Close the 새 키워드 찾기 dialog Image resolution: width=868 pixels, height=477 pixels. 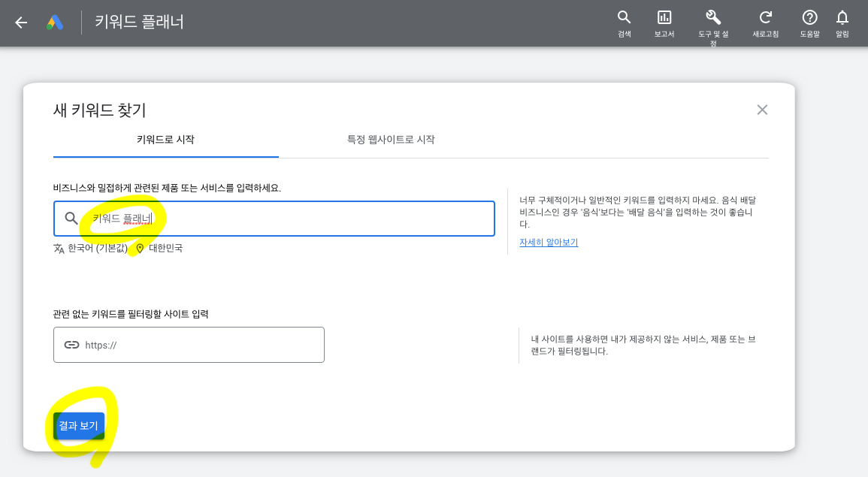[762, 110]
